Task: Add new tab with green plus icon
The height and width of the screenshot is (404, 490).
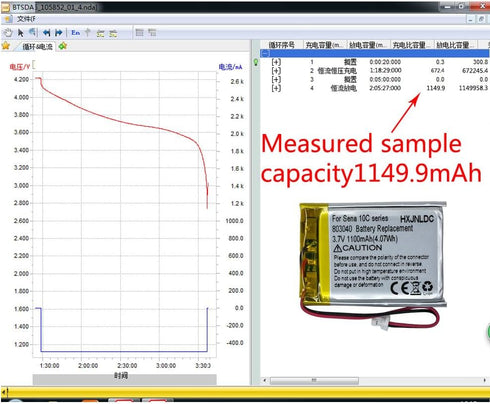Action: [63, 46]
